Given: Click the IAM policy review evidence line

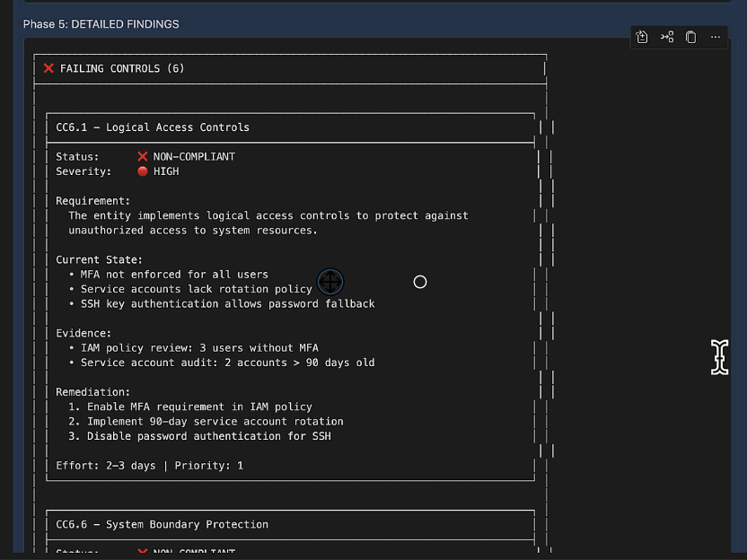Looking at the screenshot, I should pos(199,347).
